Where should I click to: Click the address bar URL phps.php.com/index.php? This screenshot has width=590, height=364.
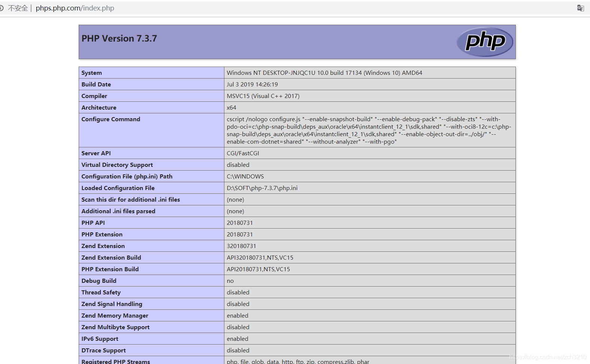[x=75, y=8]
